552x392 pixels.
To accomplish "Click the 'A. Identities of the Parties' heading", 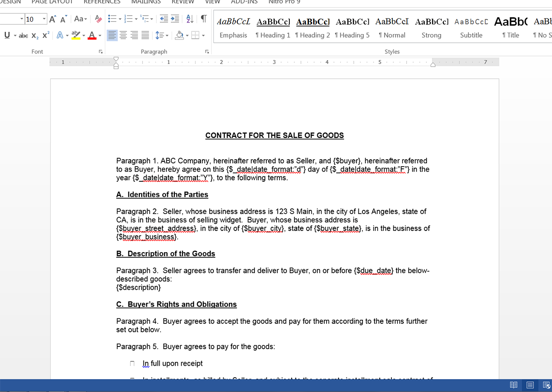I will coord(162,195).
